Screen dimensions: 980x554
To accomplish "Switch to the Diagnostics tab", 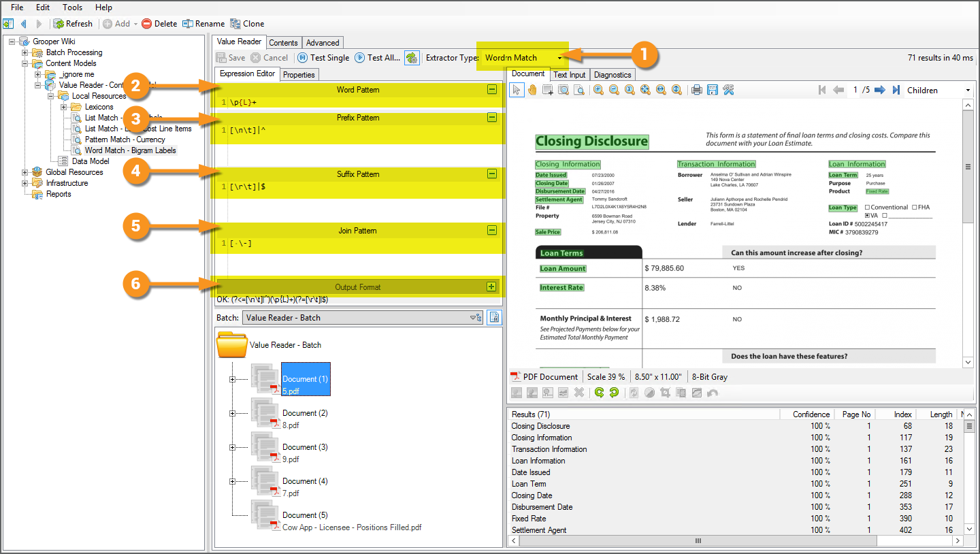I will (x=612, y=75).
